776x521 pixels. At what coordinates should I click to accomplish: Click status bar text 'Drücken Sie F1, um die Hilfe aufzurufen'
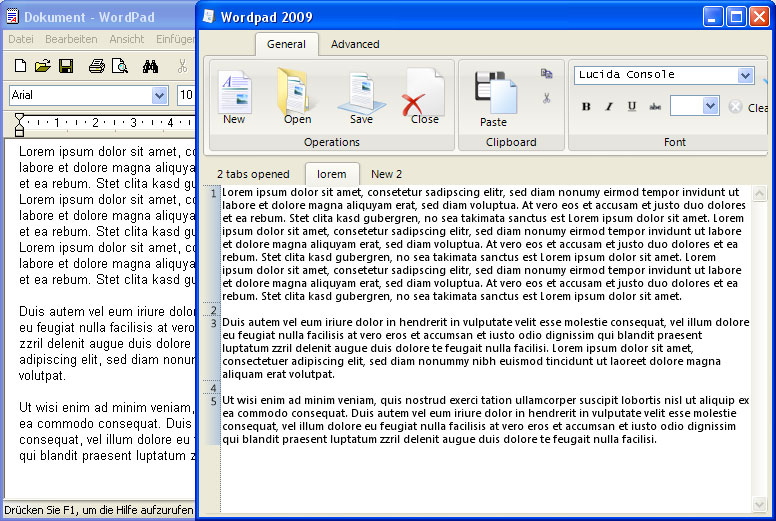coord(98,510)
